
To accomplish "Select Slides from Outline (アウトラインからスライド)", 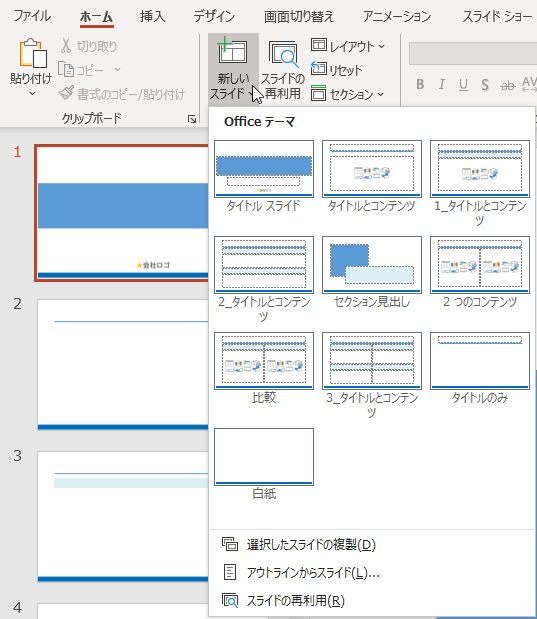I will click(x=301, y=572).
